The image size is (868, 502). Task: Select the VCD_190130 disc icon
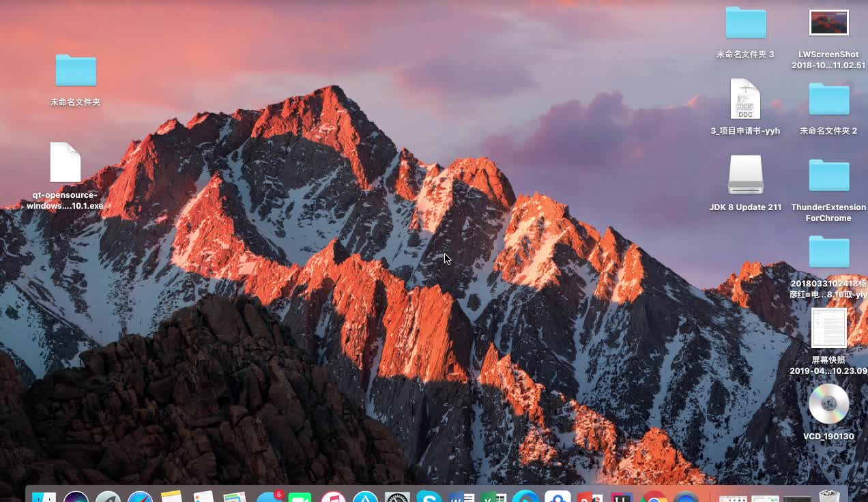point(828,404)
